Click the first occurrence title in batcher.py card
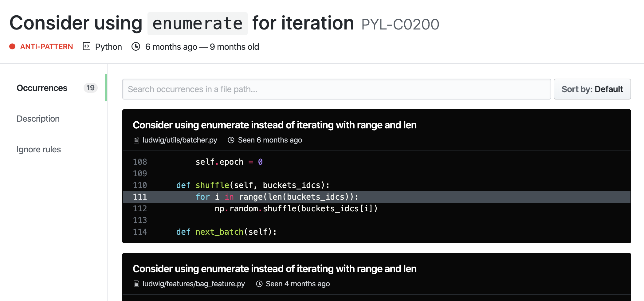Viewport: 644px width, 301px height. (274, 125)
